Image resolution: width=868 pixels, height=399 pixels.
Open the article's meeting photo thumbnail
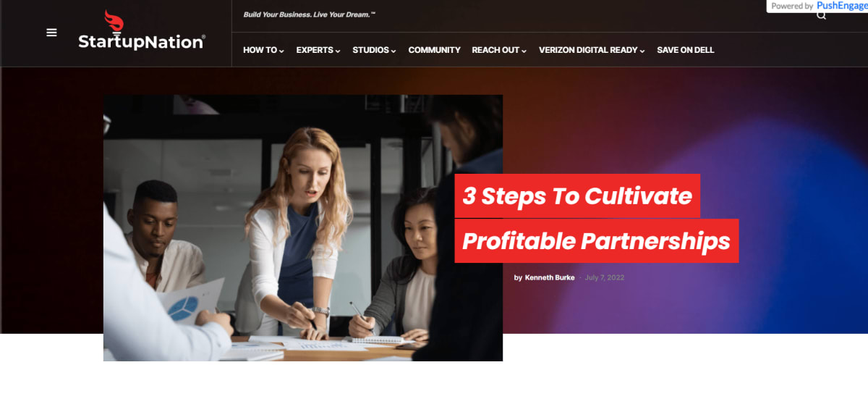303,228
